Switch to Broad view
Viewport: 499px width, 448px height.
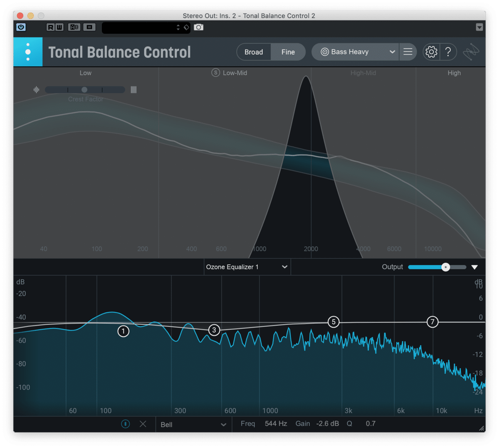(254, 52)
